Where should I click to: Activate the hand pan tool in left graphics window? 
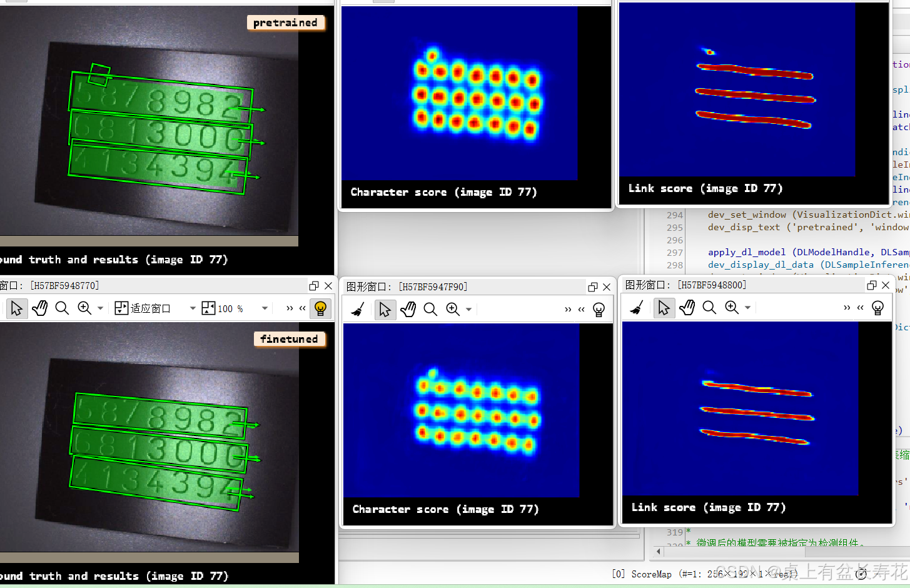click(39, 308)
